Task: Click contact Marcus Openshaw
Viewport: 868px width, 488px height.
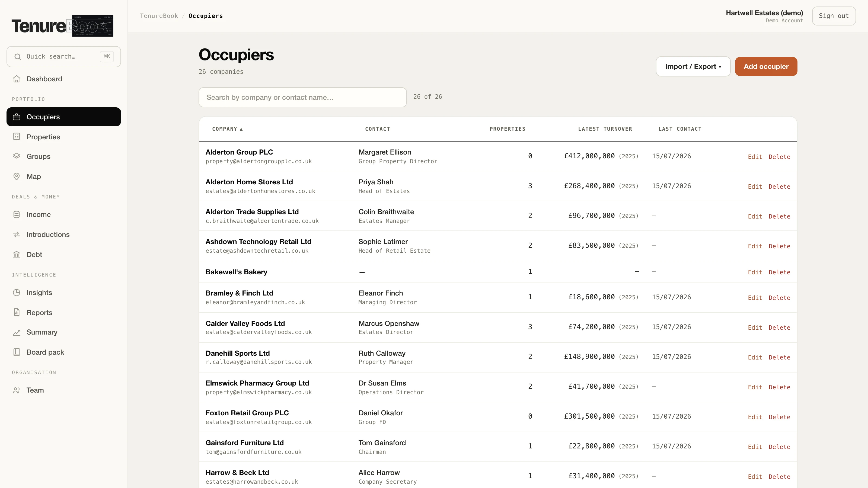Action: 389,324
